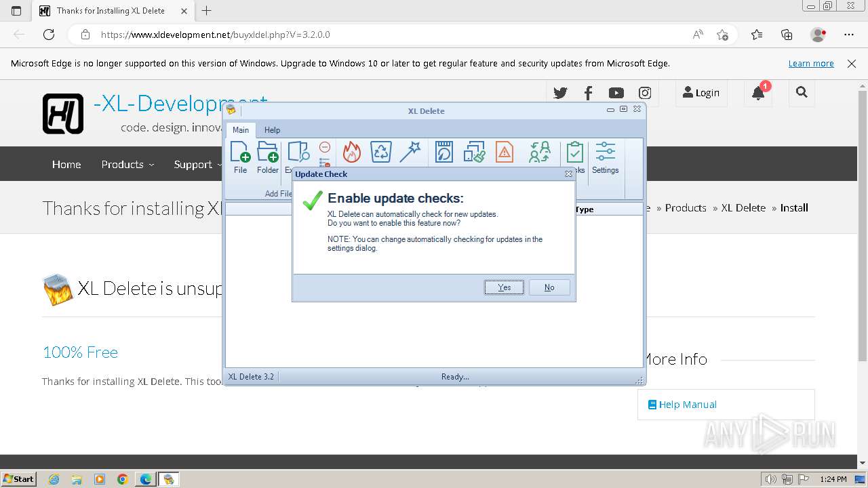Click the website search magnifier icon
The width and height of the screenshot is (868, 488).
pyautogui.click(x=802, y=93)
